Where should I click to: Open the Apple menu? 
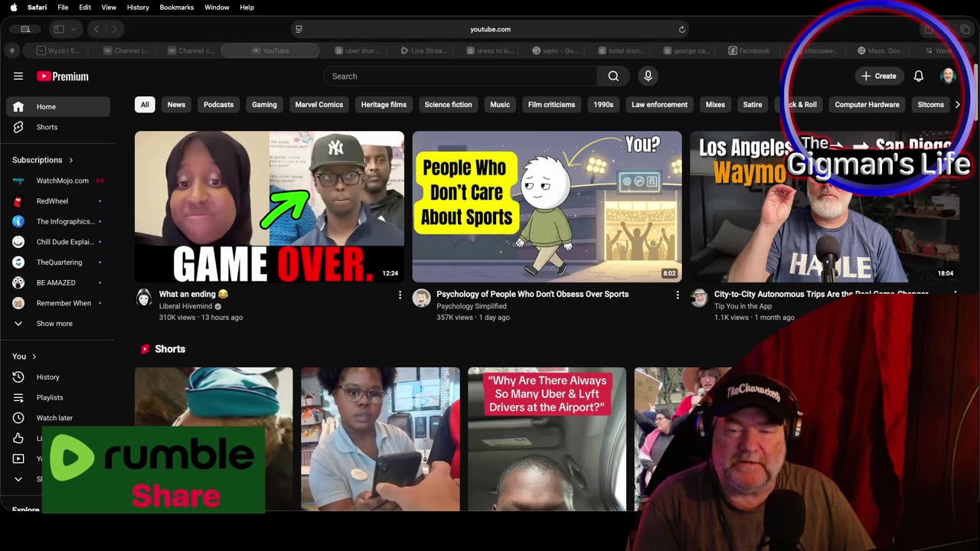14,7
